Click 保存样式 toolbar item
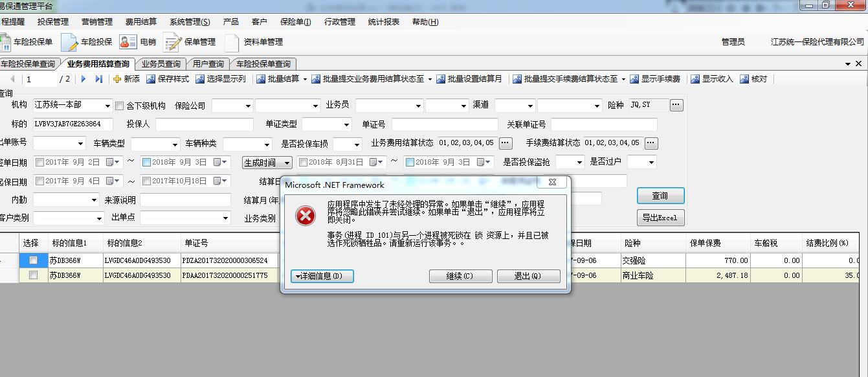The height and width of the screenshot is (377, 868). click(168, 79)
